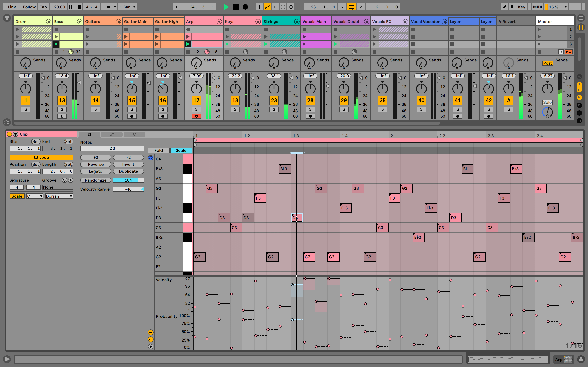The image size is (588, 367).
Task: Click the arrangement record button
Action: pos(245,7)
